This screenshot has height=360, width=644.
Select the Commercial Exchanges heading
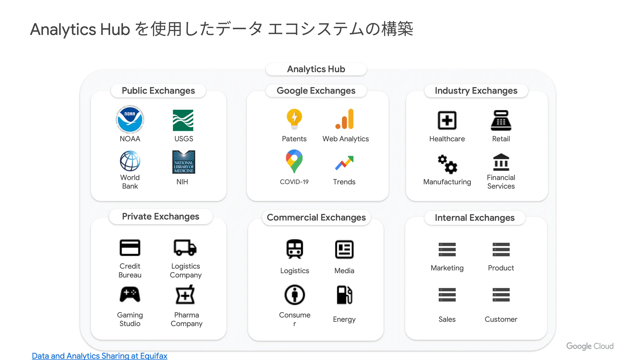tap(316, 217)
